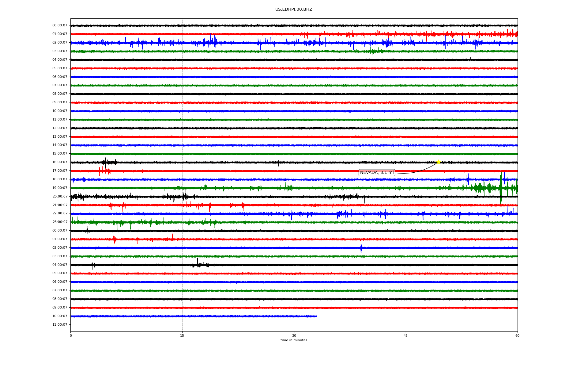Image resolution: width=588 pixels, height=368 pixels.
Task: Click the NEVADA, 3.1 ml annotation label
Action: coord(376,173)
